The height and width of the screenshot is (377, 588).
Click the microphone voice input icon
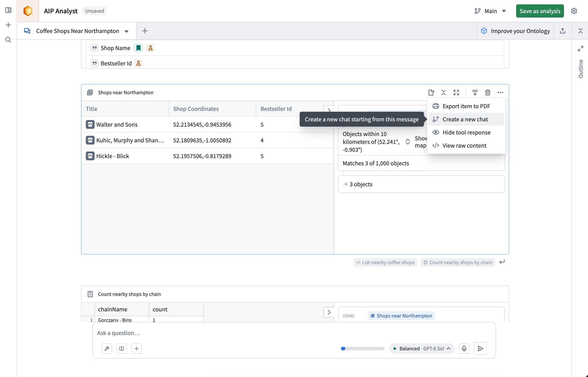tap(464, 349)
